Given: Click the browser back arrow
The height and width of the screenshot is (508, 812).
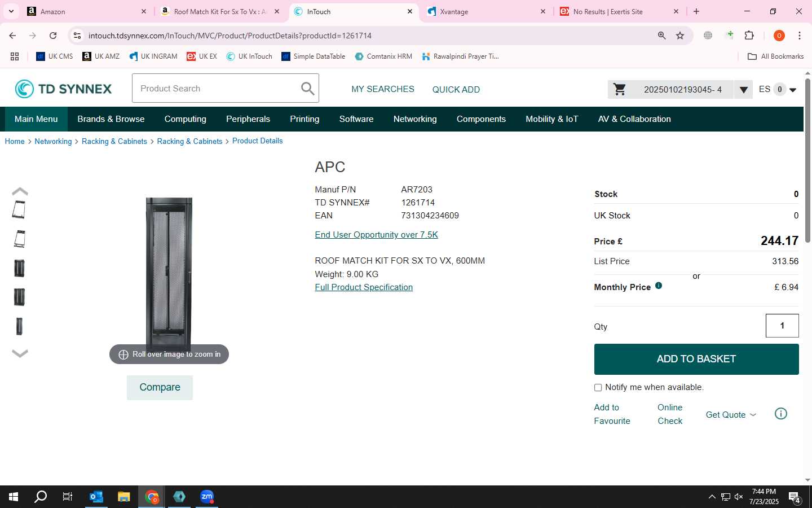Looking at the screenshot, I should click(12, 36).
